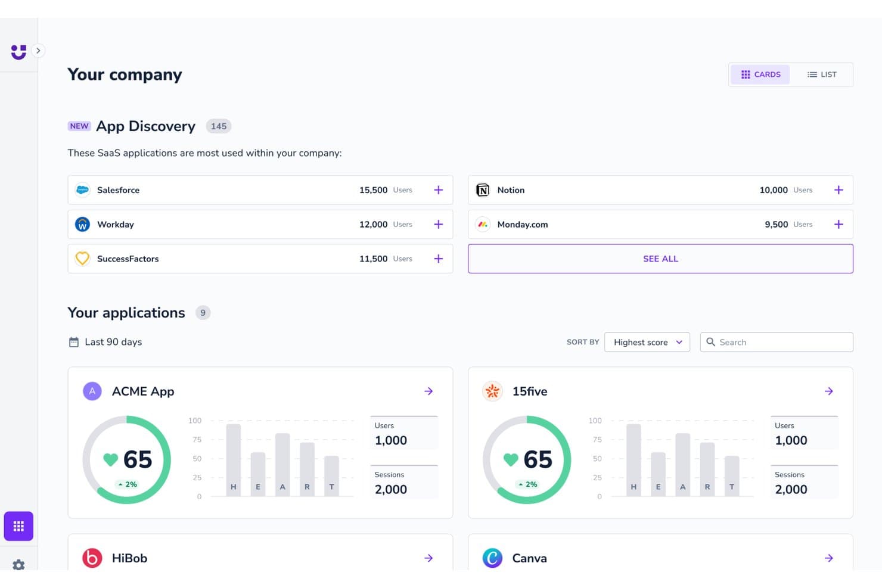Screen dimensions: 882x588
Task: Click the SuccessFactors heart logo
Action: click(x=83, y=259)
